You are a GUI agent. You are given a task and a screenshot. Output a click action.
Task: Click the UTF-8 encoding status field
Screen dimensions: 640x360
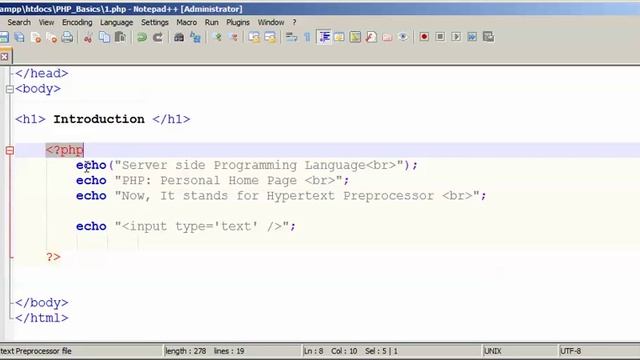tap(570, 351)
